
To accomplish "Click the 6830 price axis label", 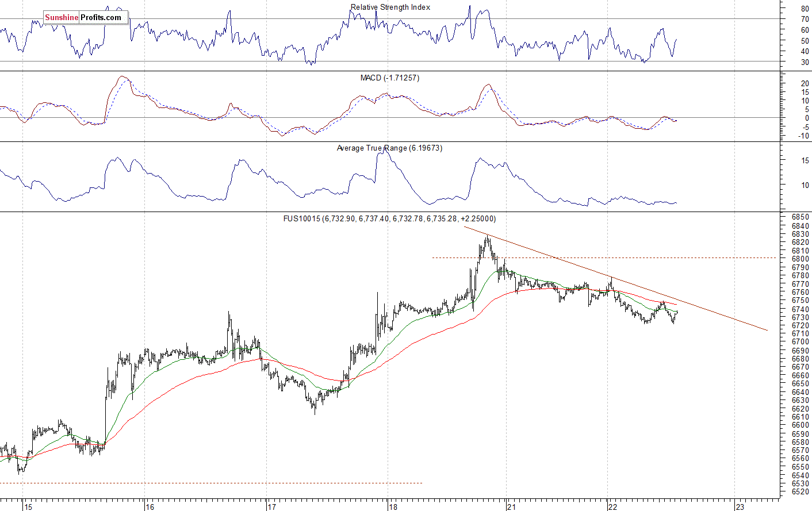I will (800, 235).
